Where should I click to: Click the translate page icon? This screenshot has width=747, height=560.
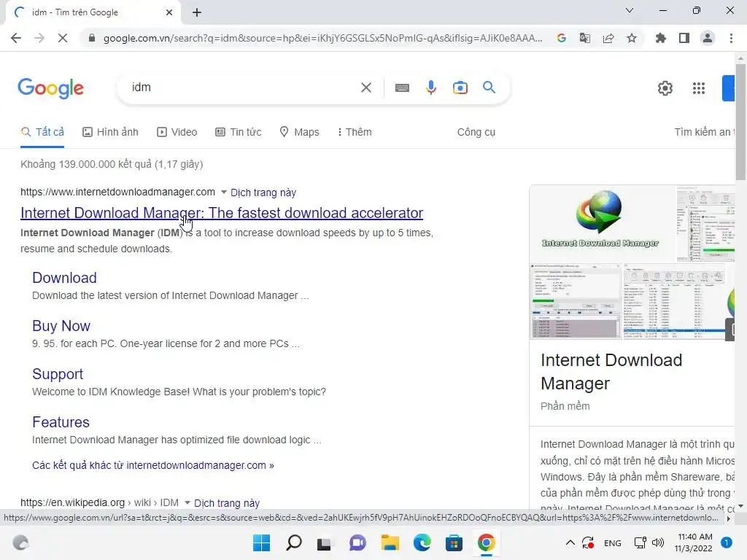coord(585,38)
